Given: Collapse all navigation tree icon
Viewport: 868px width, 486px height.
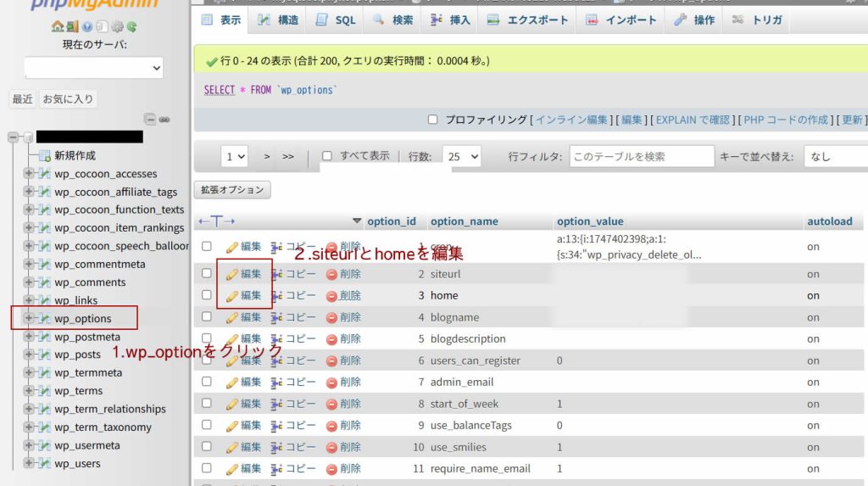Looking at the screenshot, I should pos(149,119).
